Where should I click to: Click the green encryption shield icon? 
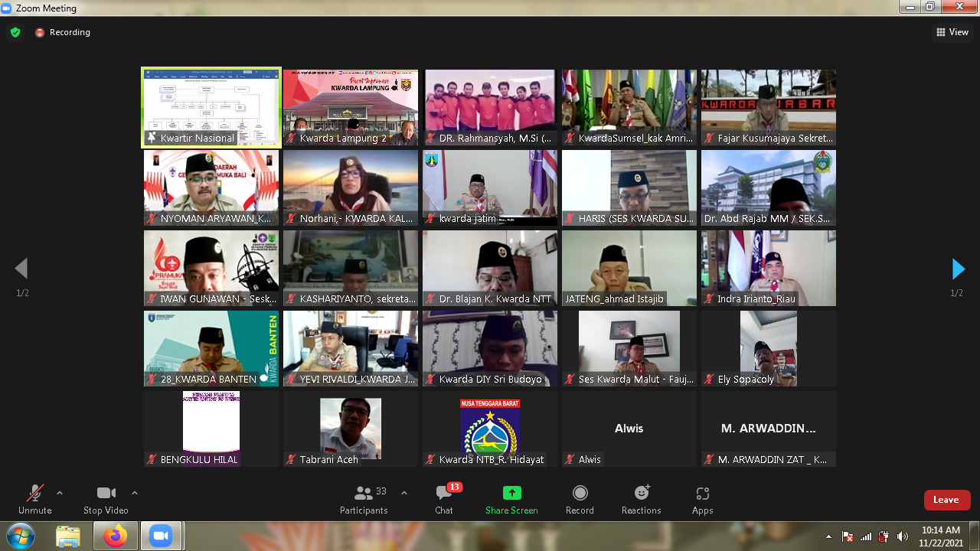tap(15, 32)
